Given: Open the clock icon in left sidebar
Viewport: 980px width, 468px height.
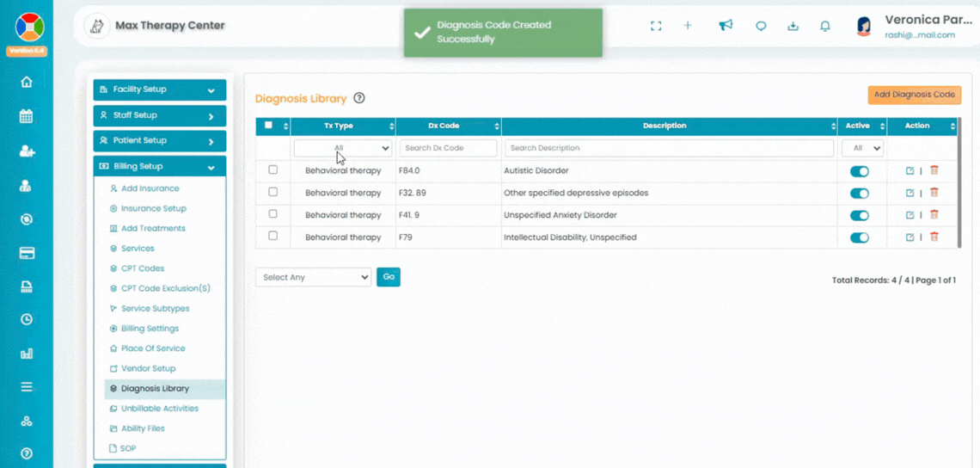Looking at the screenshot, I should pyautogui.click(x=27, y=319).
